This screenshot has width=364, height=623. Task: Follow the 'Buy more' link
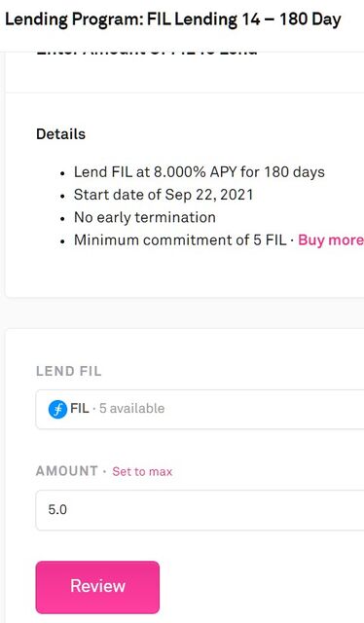pyautogui.click(x=331, y=240)
